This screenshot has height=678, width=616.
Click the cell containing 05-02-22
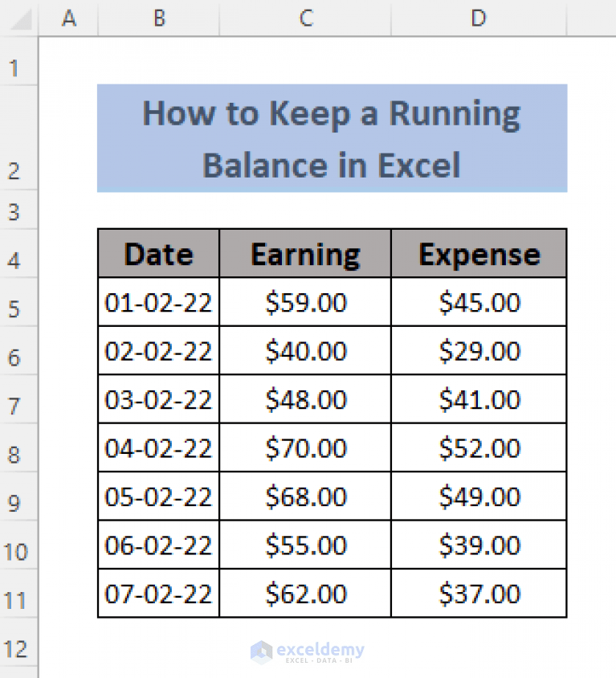click(x=158, y=496)
